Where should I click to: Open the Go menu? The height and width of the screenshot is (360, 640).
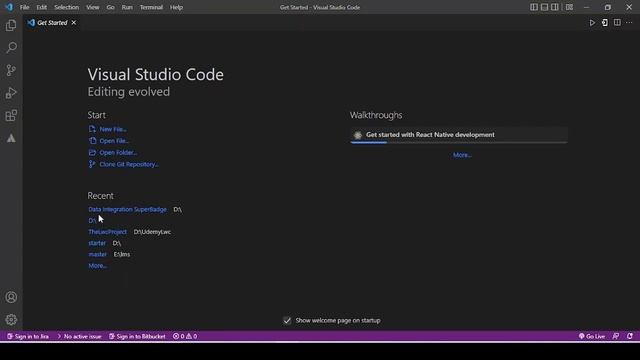(111, 7)
